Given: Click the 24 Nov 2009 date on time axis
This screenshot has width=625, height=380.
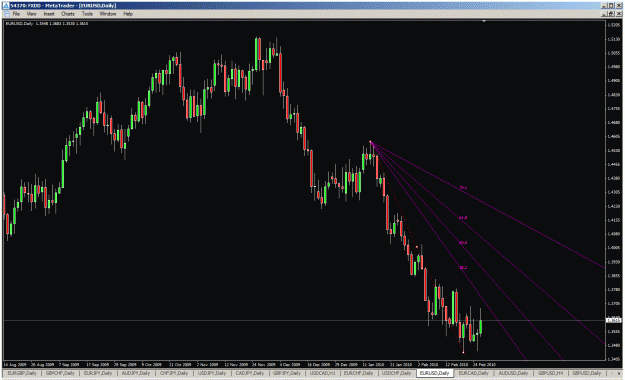Looking at the screenshot, I should [x=264, y=364].
